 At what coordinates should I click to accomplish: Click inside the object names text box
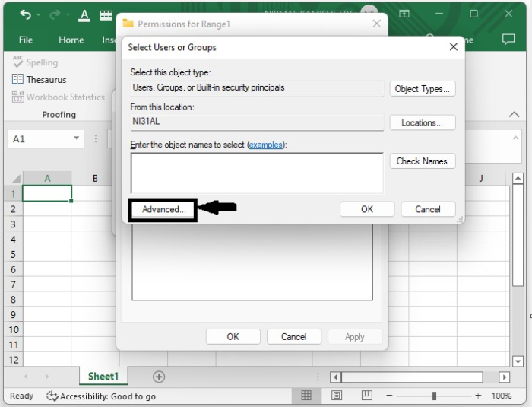pyautogui.click(x=256, y=173)
